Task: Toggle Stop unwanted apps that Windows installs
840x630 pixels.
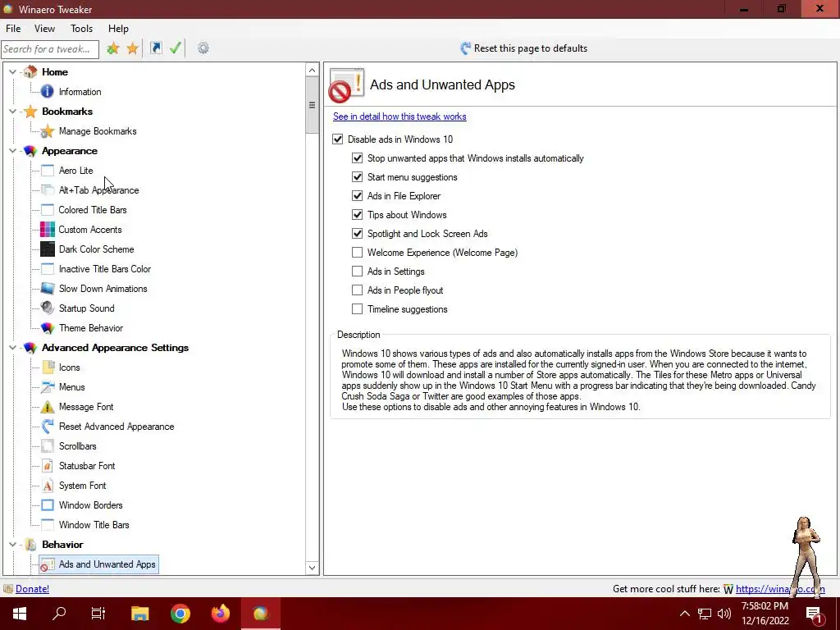Action: point(358,158)
